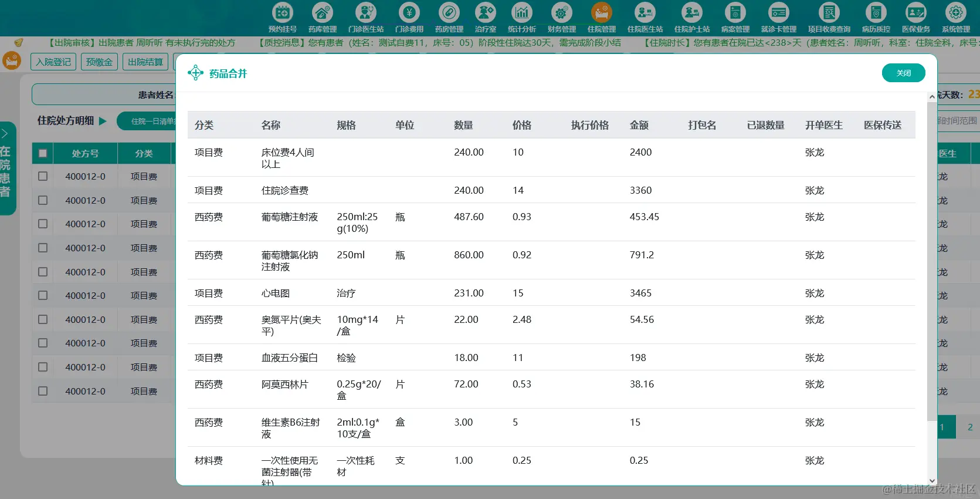Expand the 住院处方明细 arrow
The width and height of the screenshot is (980, 499).
tap(103, 121)
